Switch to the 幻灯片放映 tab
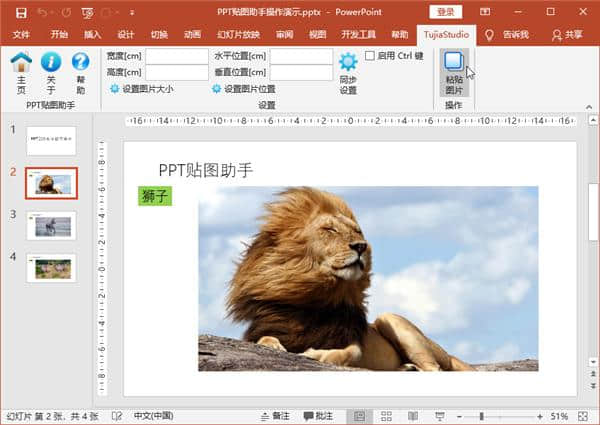The width and height of the screenshot is (600, 425). pyautogui.click(x=238, y=34)
